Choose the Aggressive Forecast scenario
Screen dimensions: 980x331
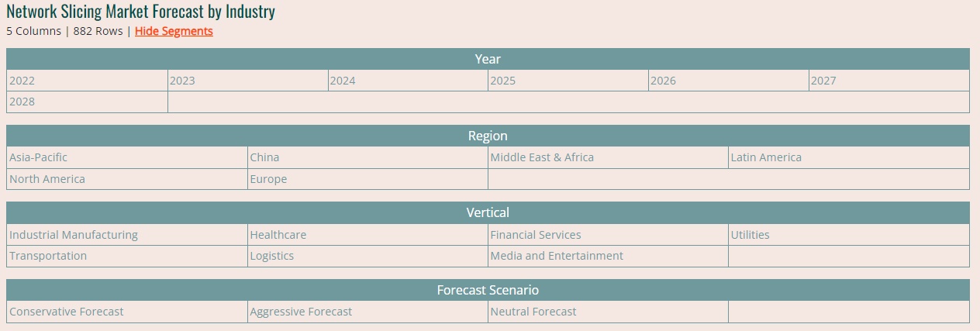(301, 312)
